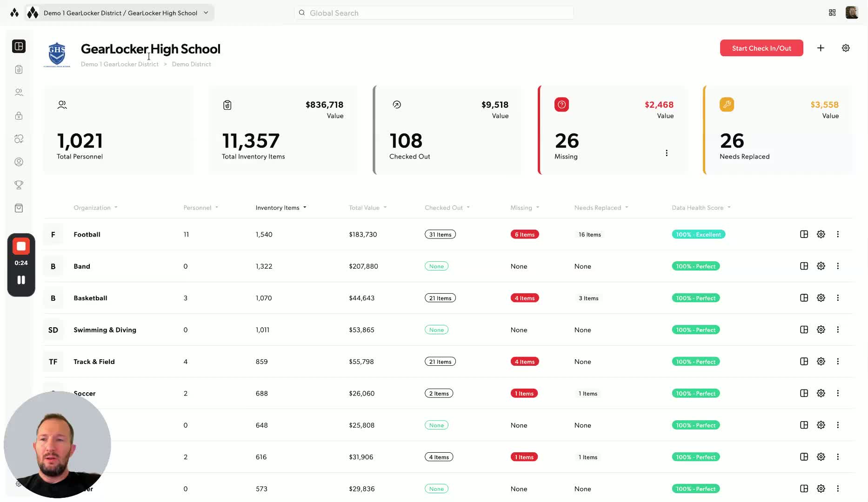Click Demo 1 GearLocker District breadcrumb
Viewport: 868px width, 502px height.
tap(120, 64)
